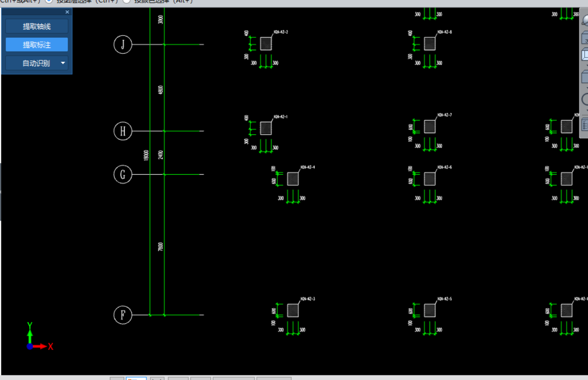This screenshot has height=380, width=588.
Task: Click the 2400 dimension text
Action: 161,155
